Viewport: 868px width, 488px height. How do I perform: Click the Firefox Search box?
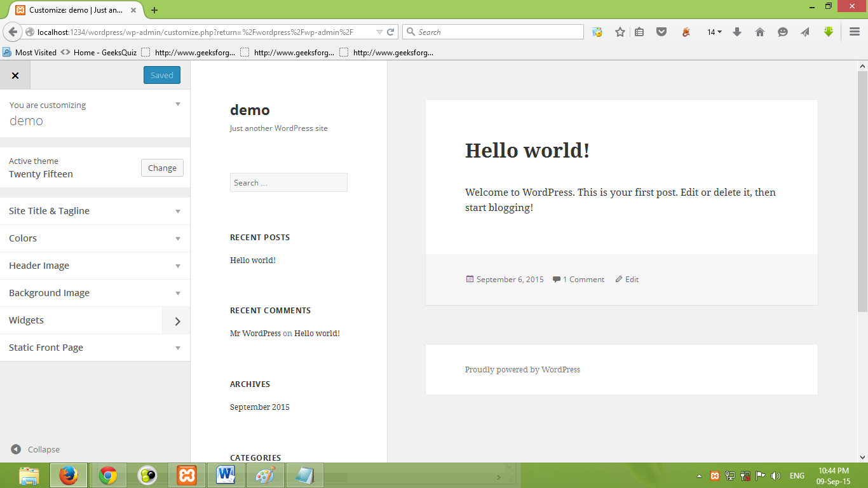click(x=493, y=32)
